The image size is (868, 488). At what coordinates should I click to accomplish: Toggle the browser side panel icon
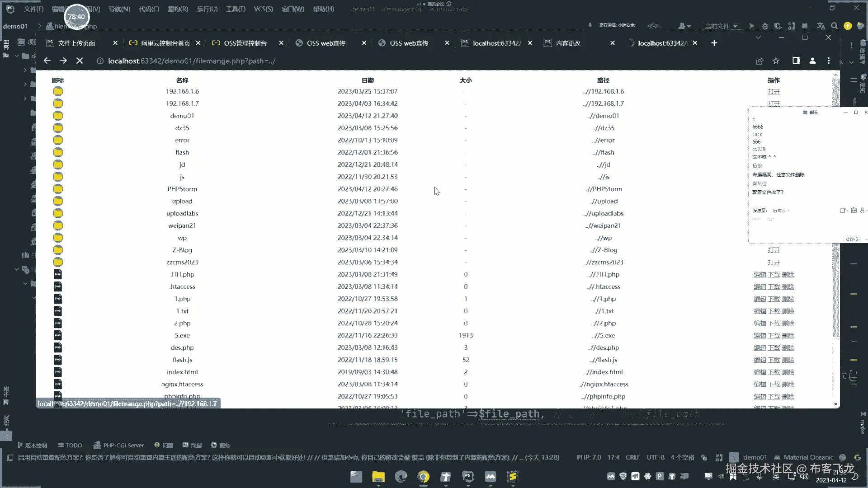tap(796, 61)
